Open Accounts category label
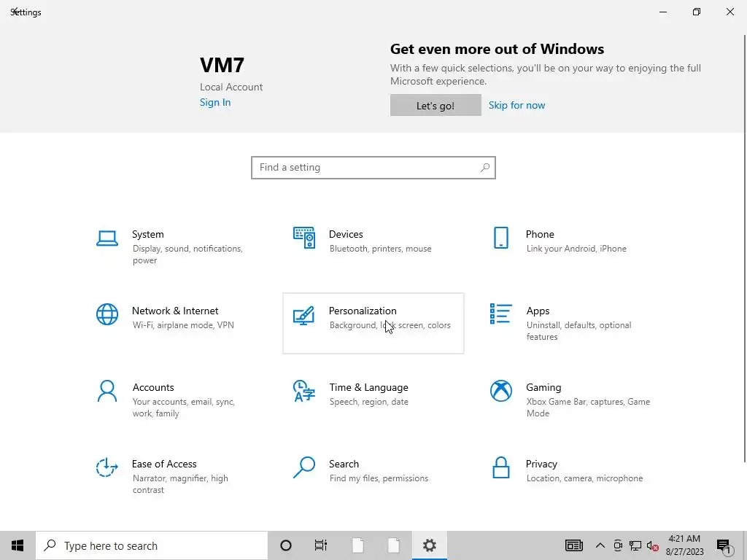This screenshot has height=560, width=747. tap(153, 388)
